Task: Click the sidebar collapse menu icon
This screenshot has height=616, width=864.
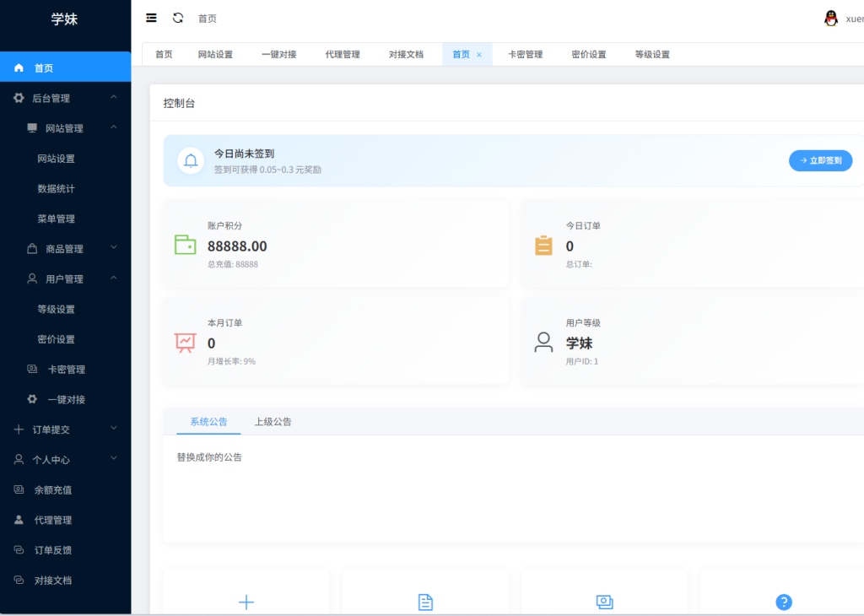Action: click(151, 18)
